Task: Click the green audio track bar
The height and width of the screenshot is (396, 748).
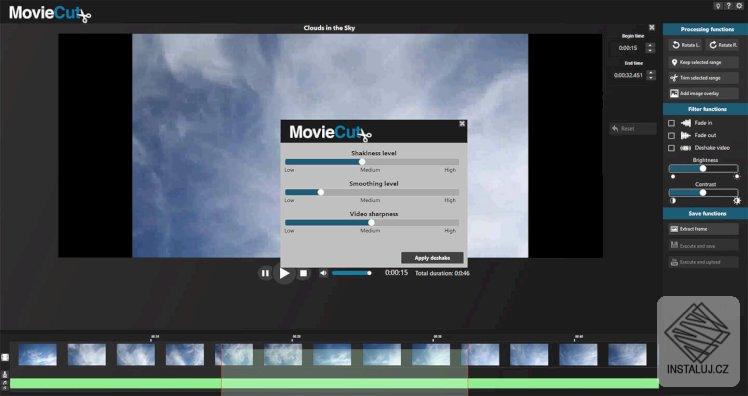Action: [334, 383]
